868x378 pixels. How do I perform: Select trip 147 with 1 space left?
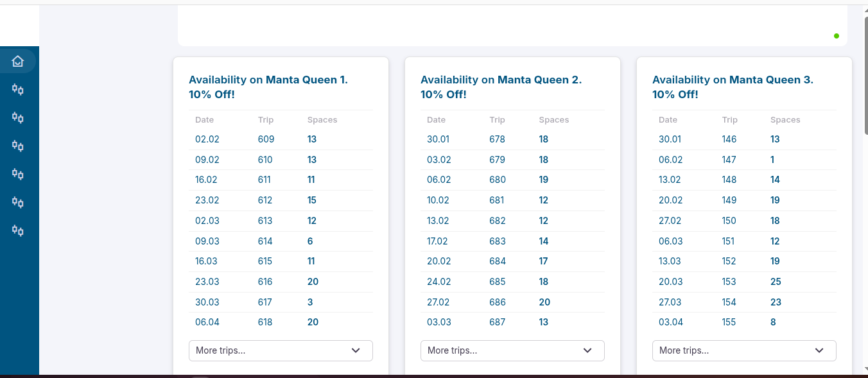(729, 160)
